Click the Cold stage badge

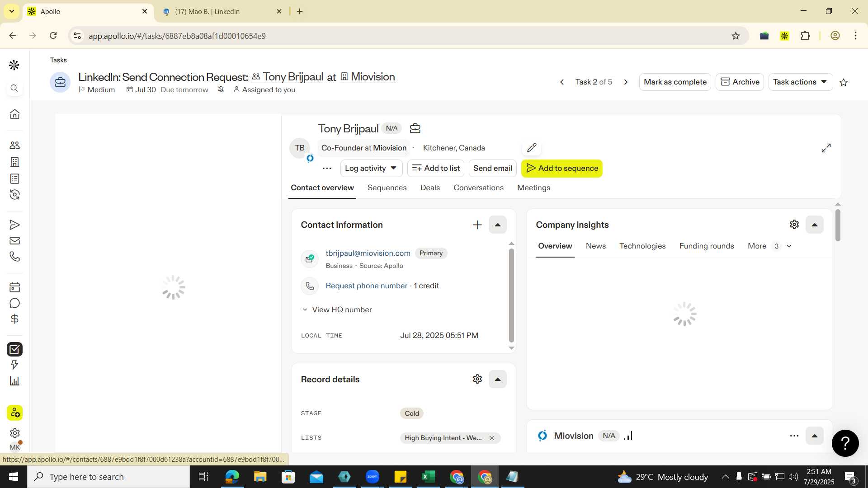[x=412, y=413]
